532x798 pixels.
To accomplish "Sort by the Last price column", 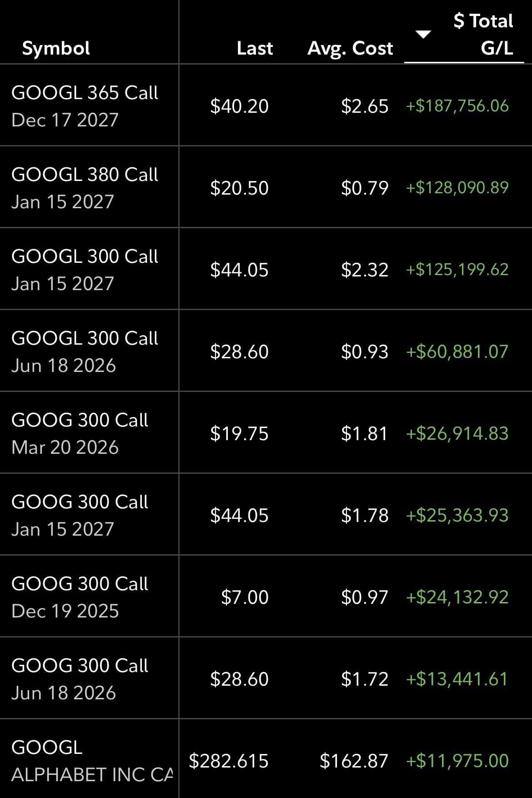I will [x=255, y=48].
